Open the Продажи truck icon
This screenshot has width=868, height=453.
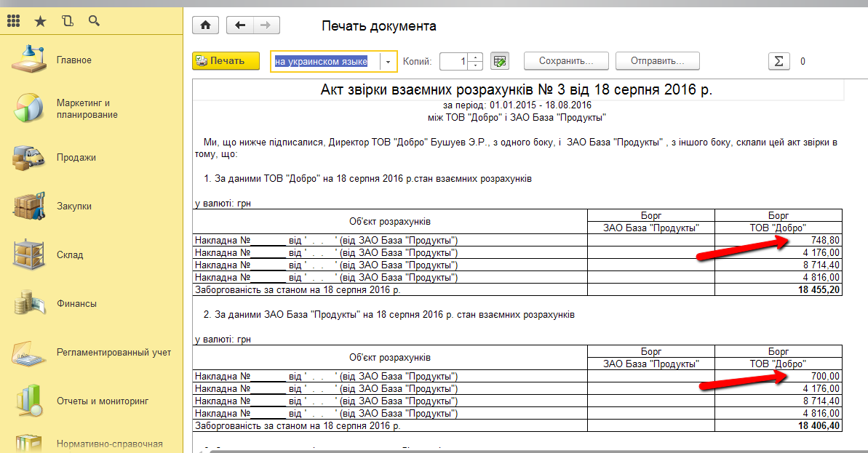pyautogui.click(x=29, y=158)
